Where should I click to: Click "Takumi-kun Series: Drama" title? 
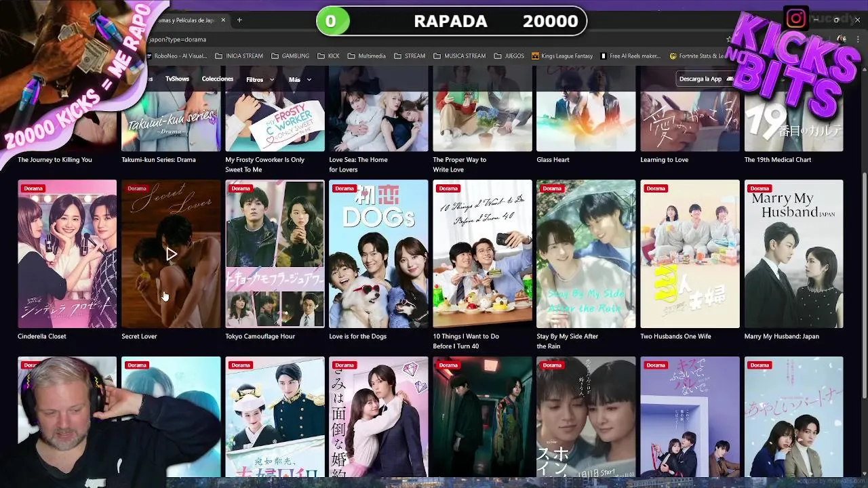[x=159, y=160]
